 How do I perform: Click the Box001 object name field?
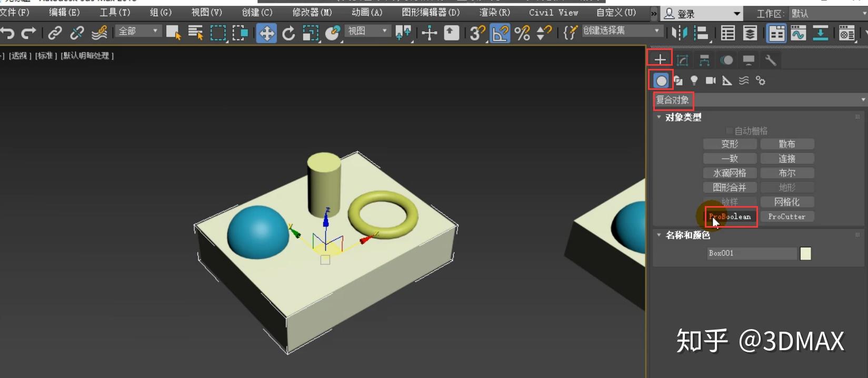tap(752, 253)
